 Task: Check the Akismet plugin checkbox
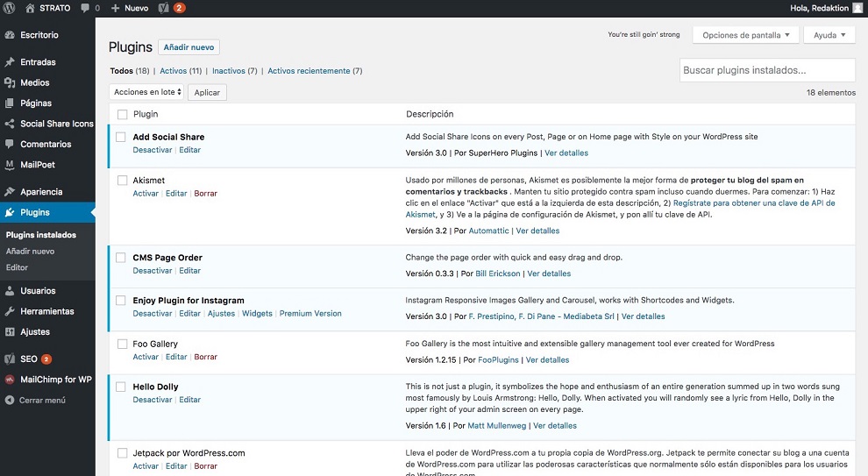pyautogui.click(x=122, y=180)
